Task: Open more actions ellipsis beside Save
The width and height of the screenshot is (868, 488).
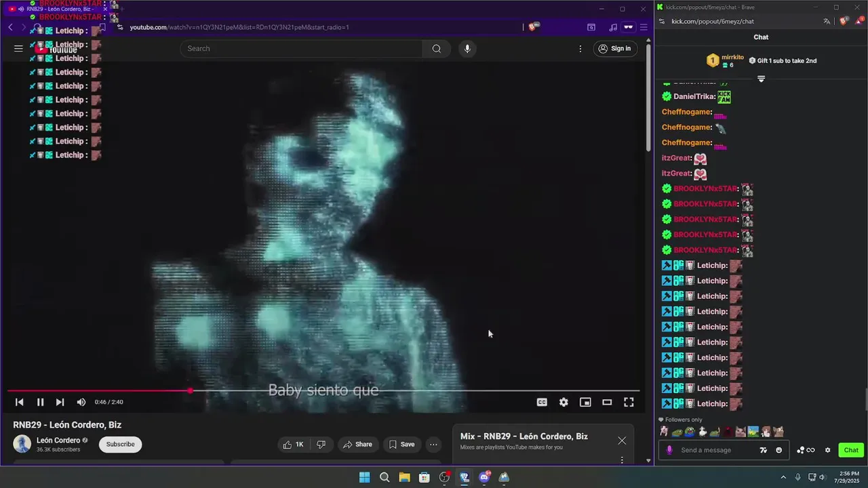Action: point(433,445)
